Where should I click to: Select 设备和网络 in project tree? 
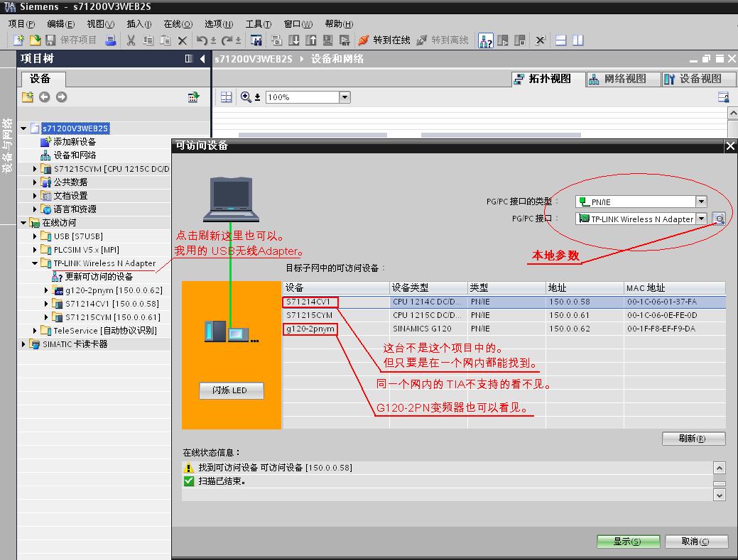(x=74, y=155)
